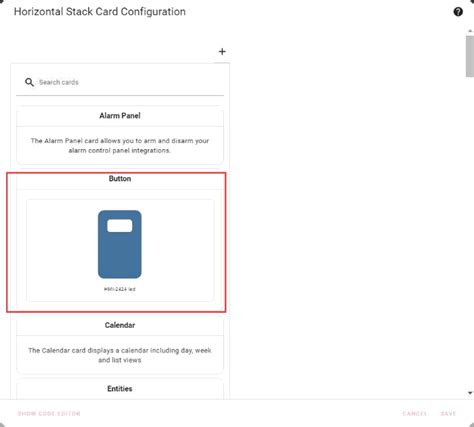Click the Cancel button
474x427 pixels.
tap(415, 414)
